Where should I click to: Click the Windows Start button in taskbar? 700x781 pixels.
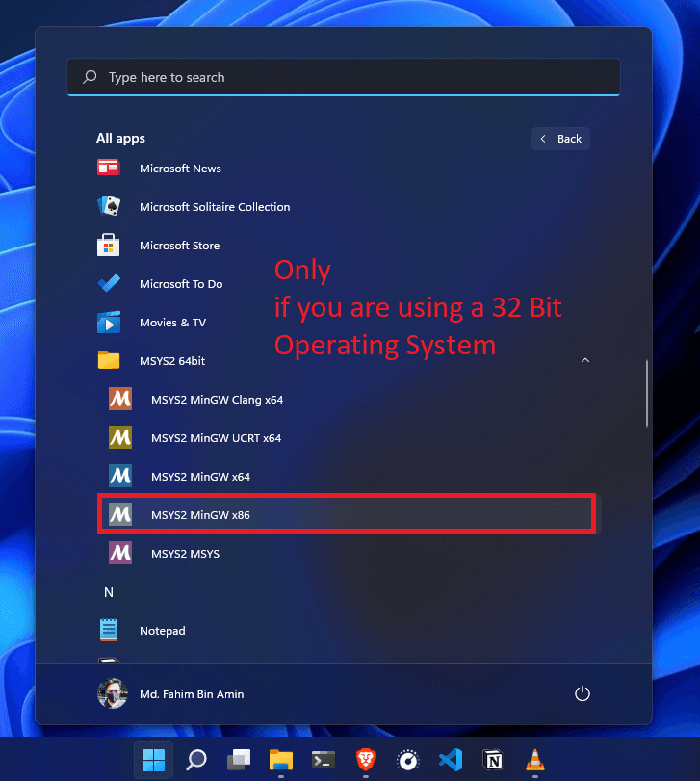(153, 760)
